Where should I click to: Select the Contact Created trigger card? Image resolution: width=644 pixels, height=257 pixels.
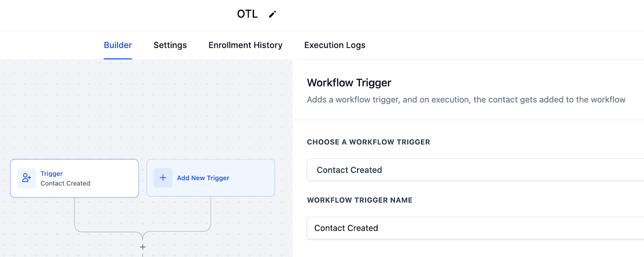tap(74, 178)
